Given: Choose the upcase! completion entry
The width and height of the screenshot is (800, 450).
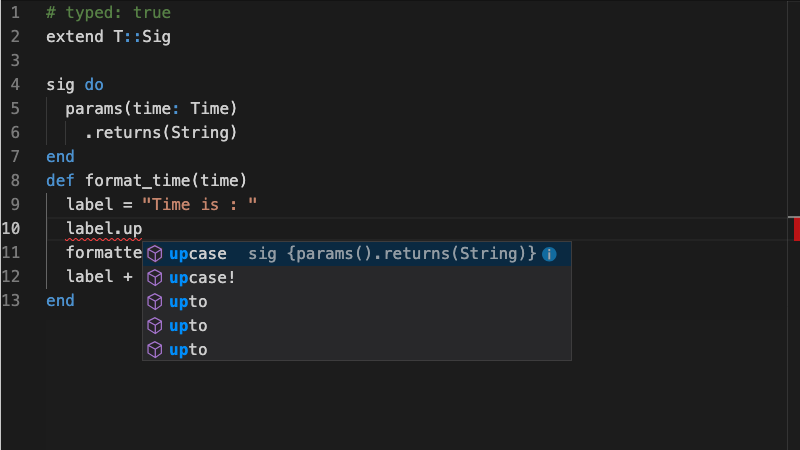Looking at the screenshot, I should (357, 278).
